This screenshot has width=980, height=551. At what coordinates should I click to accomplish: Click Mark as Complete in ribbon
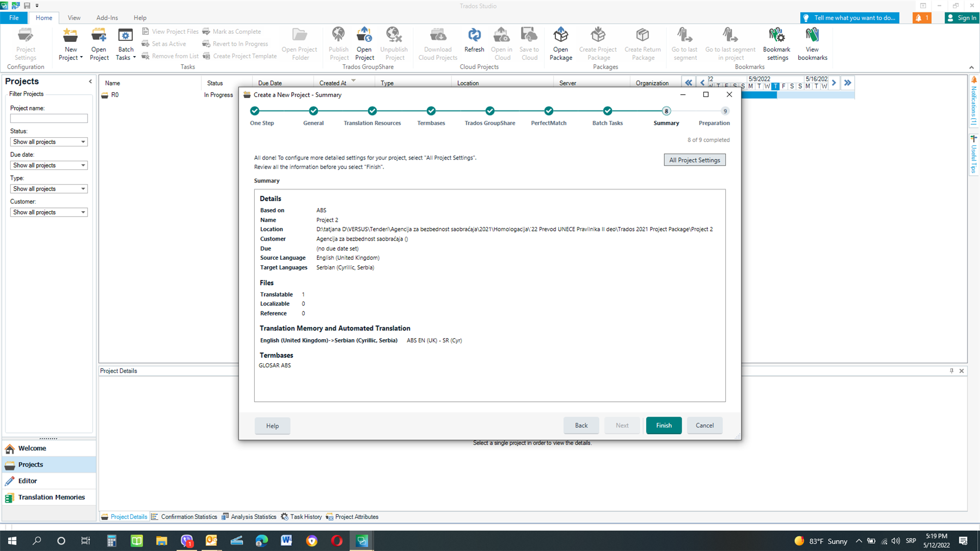(x=231, y=32)
